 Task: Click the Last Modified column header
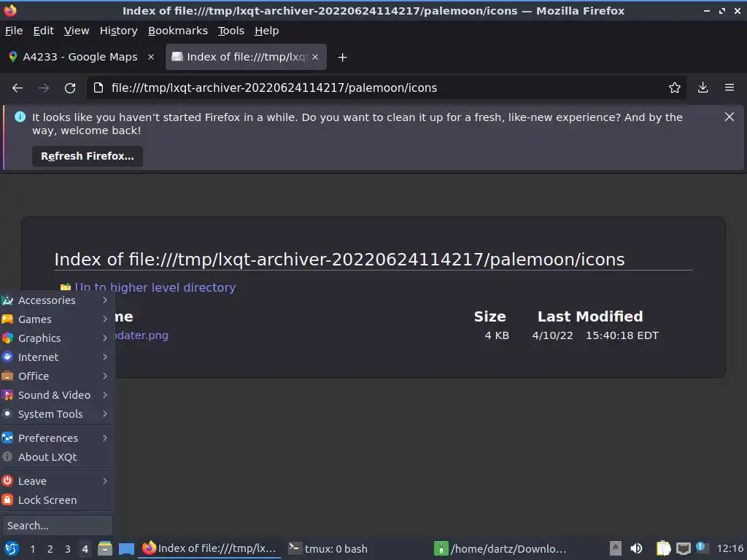pos(590,316)
